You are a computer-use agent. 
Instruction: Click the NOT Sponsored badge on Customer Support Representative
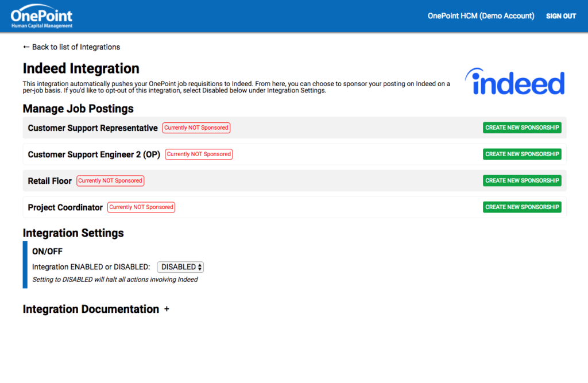(196, 127)
